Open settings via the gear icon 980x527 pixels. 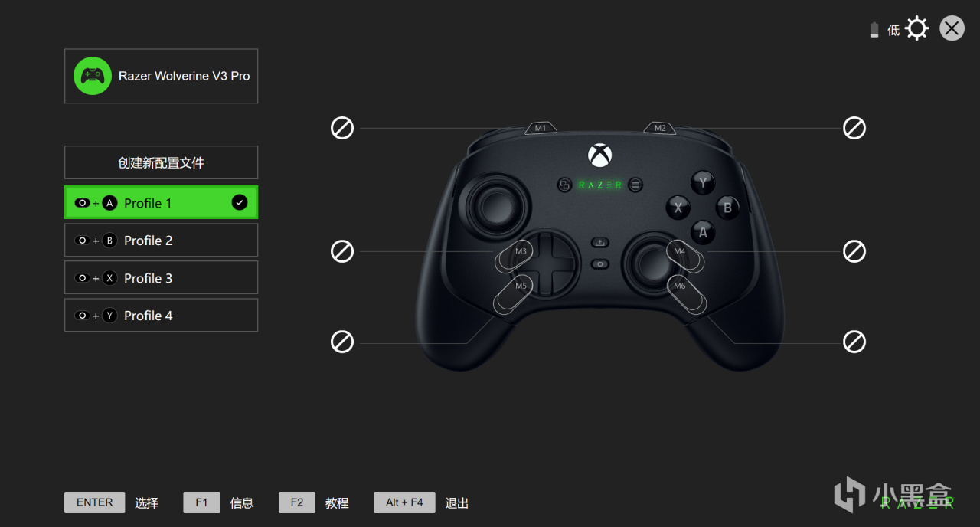[916, 29]
